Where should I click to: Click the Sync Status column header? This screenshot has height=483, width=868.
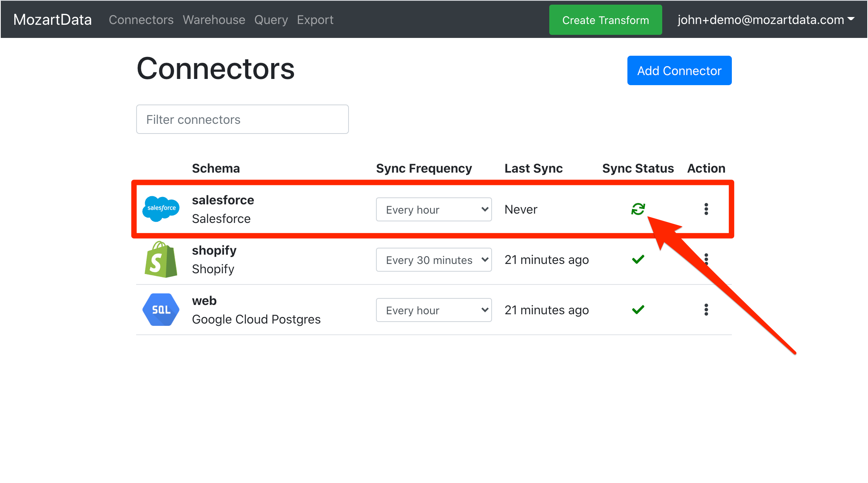pos(638,168)
